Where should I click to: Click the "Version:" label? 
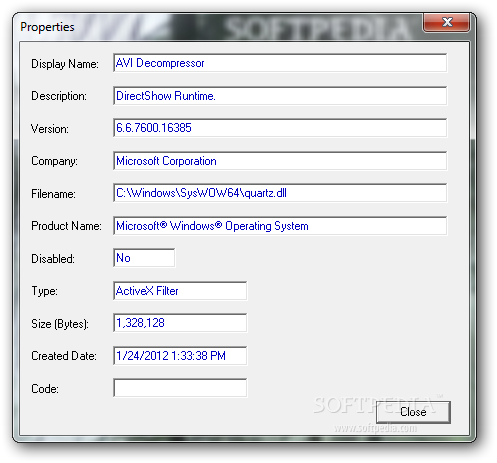(x=50, y=129)
